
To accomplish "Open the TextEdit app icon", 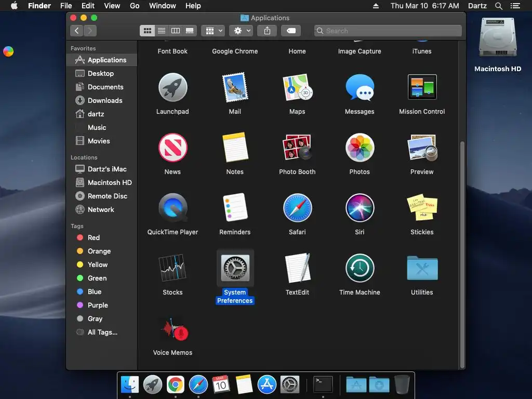I will 298,268.
